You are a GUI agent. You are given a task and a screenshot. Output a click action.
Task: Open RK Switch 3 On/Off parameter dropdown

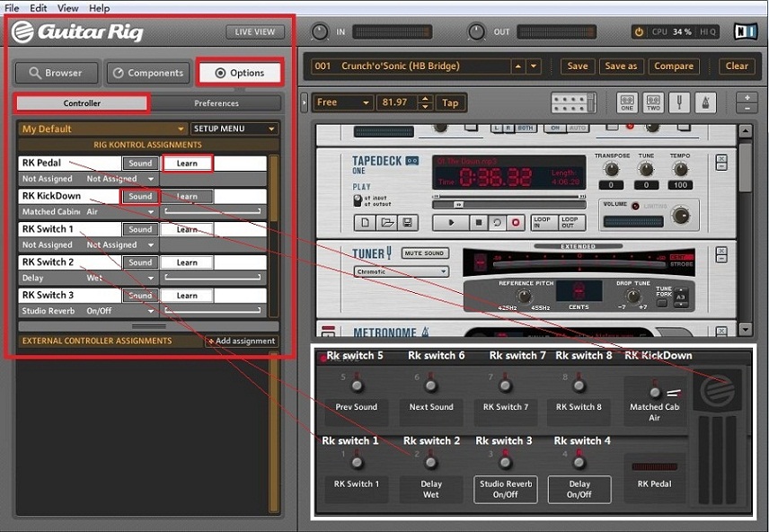(120, 311)
